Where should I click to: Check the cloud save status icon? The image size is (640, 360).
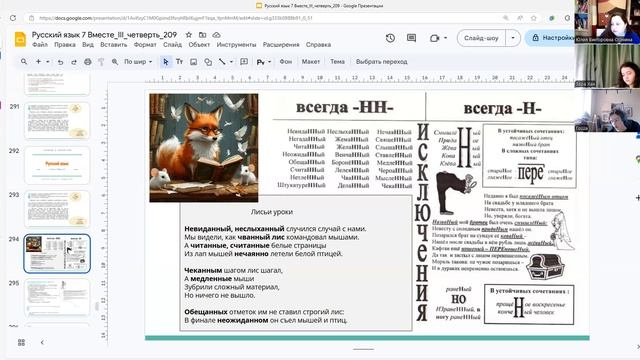point(216,35)
